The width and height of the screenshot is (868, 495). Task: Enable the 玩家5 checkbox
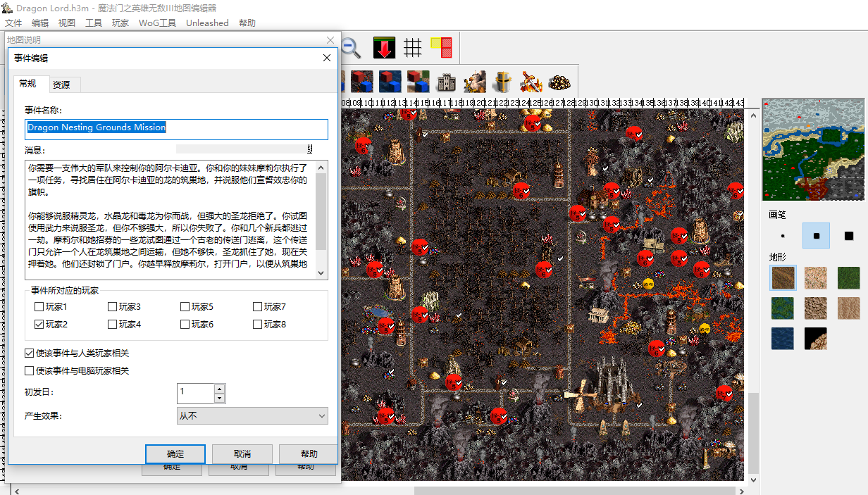tap(185, 307)
